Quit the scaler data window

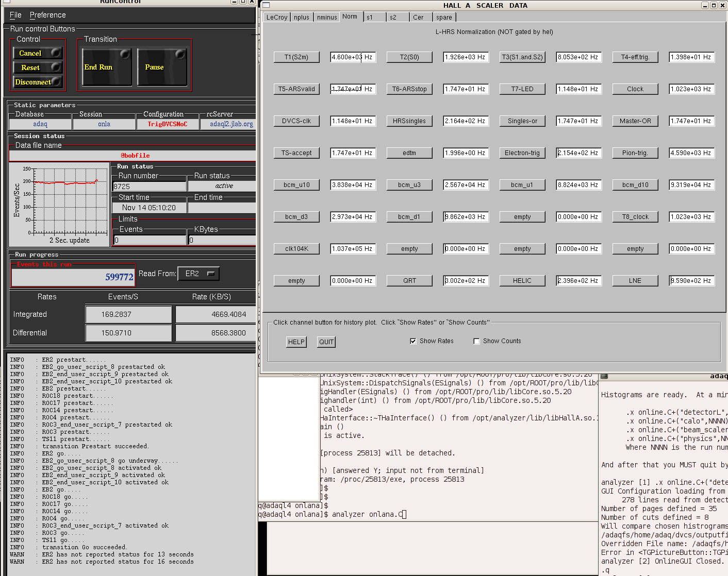pos(326,342)
